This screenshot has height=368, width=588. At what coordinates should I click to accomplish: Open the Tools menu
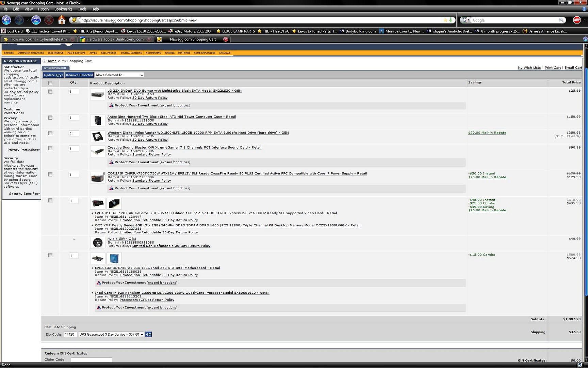coord(82,9)
